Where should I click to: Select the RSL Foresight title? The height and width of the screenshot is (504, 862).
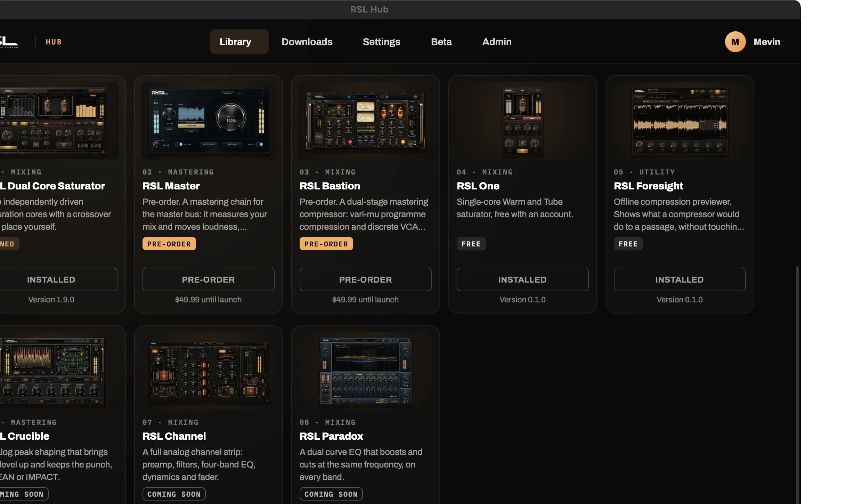[648, 186]
